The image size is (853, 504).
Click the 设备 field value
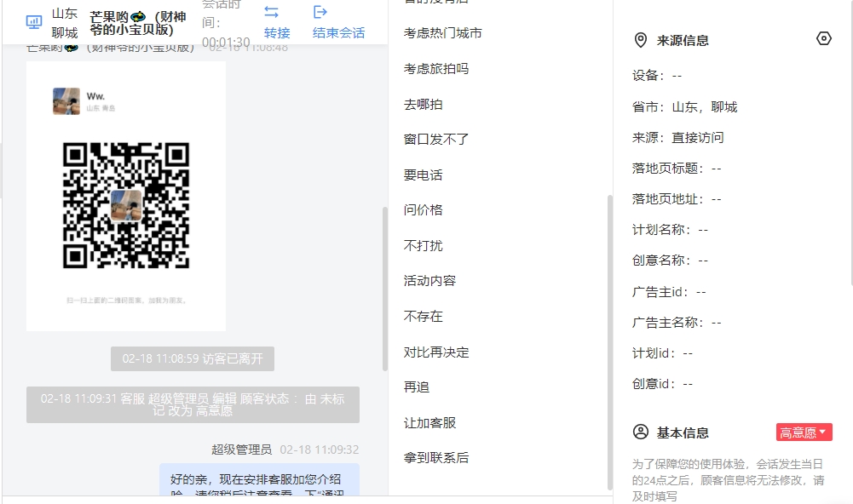[x=677, y=76]
